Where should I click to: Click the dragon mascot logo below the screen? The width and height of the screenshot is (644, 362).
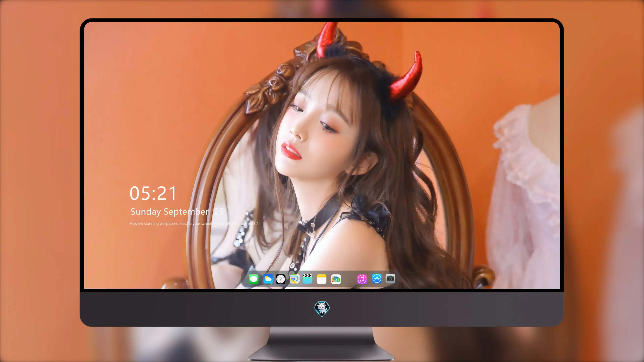pyautogui.click(x=322, y=309)
